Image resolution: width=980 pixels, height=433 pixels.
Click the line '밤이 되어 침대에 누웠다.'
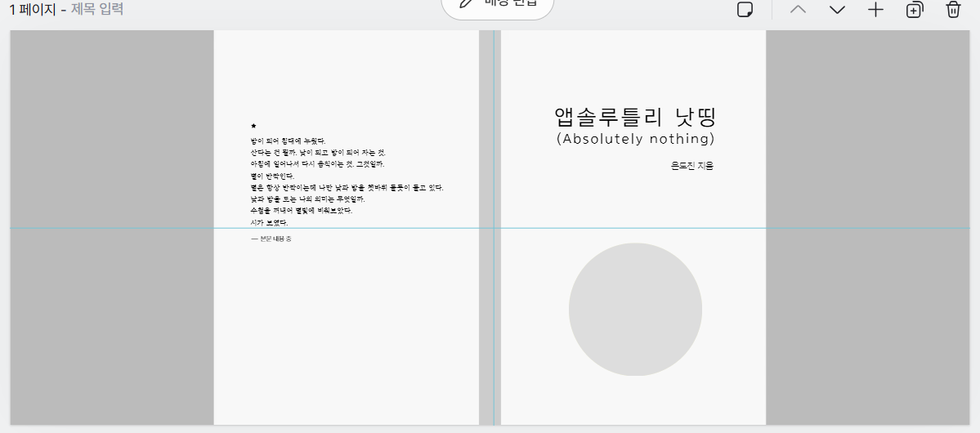click(288, 141)
